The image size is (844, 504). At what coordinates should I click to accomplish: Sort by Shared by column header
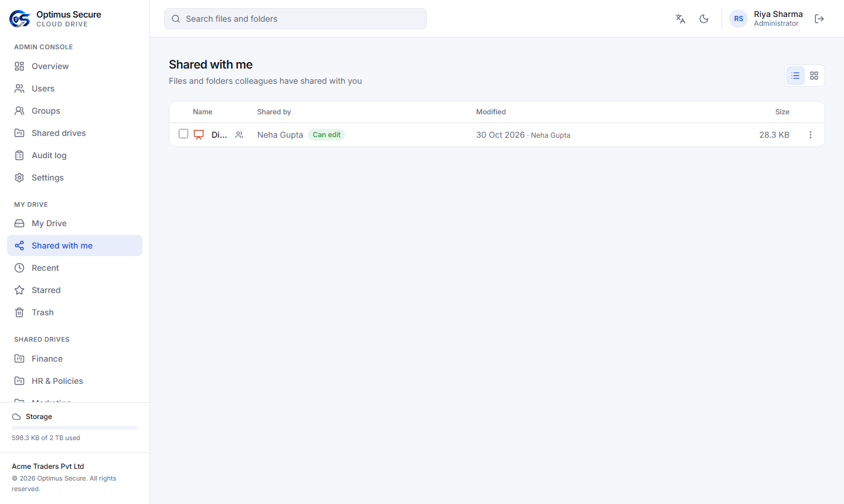pos(274,112)
